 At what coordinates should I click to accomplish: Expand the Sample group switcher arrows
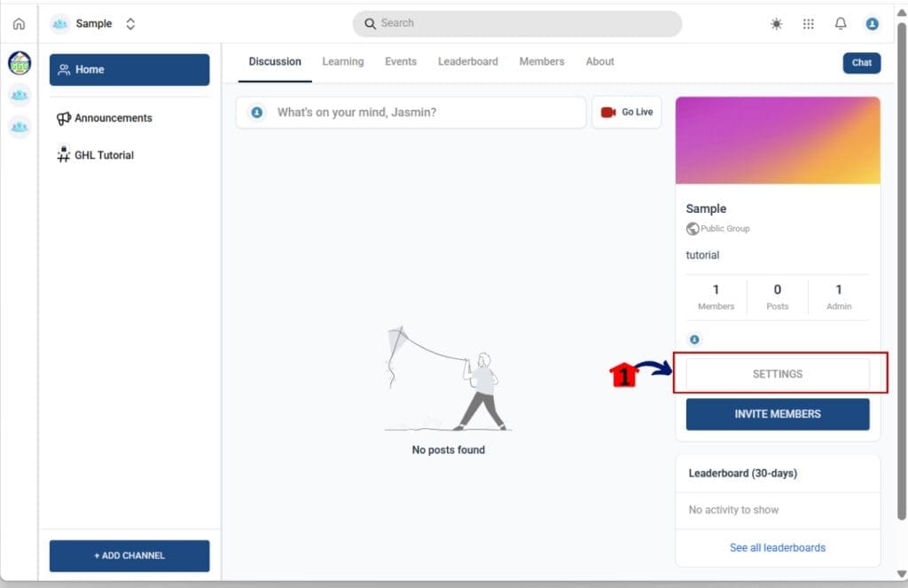click(x=130, y=24)
